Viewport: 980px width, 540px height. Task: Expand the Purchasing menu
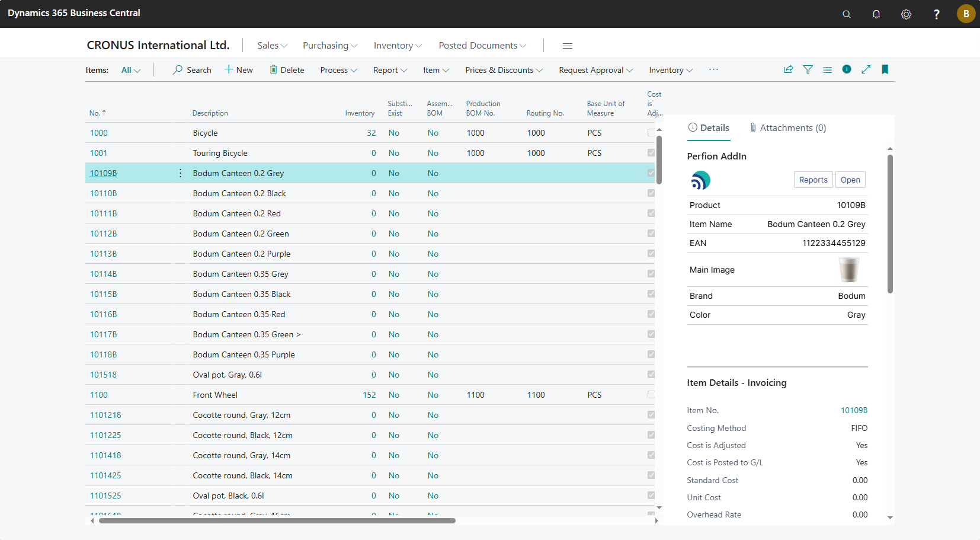(x=330, y=46)
